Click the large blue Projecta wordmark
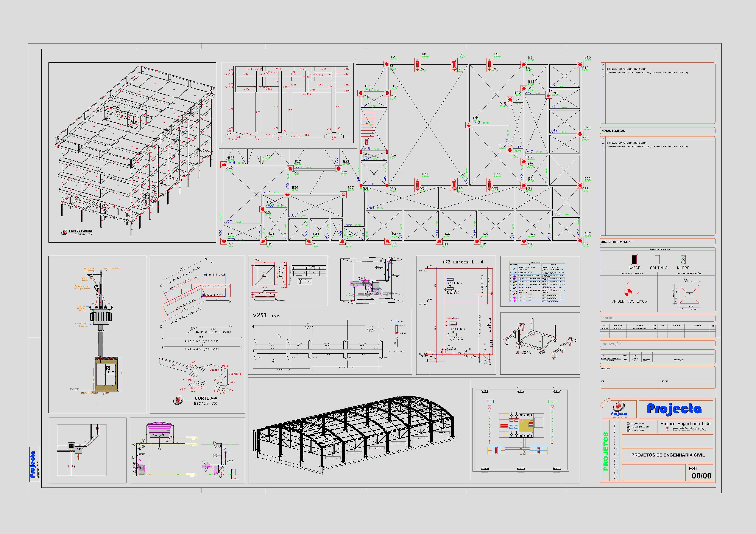 (x=674, y=409)
